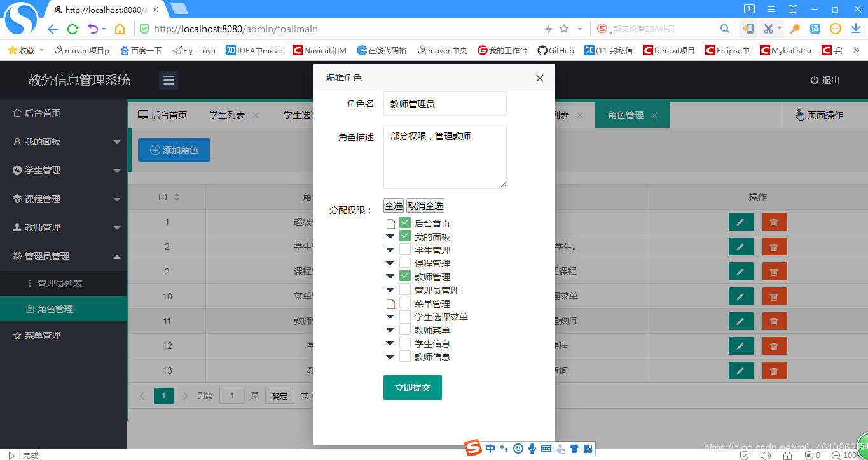Collapse the 我的面板 tree node arrow
Image resolution: width=868 pixels, height=460 pixels.
(390, 237)
